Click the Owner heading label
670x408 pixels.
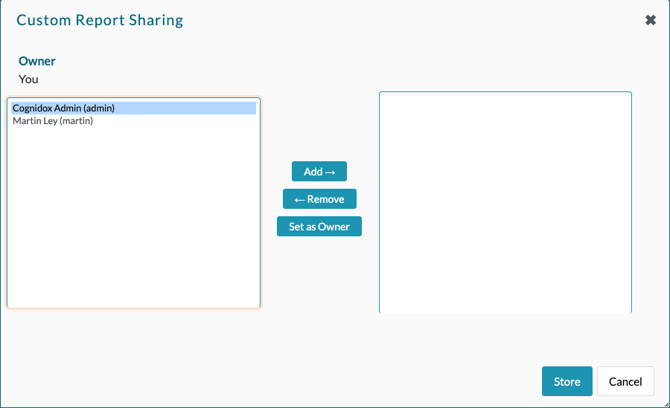click(x=37, y=61)
